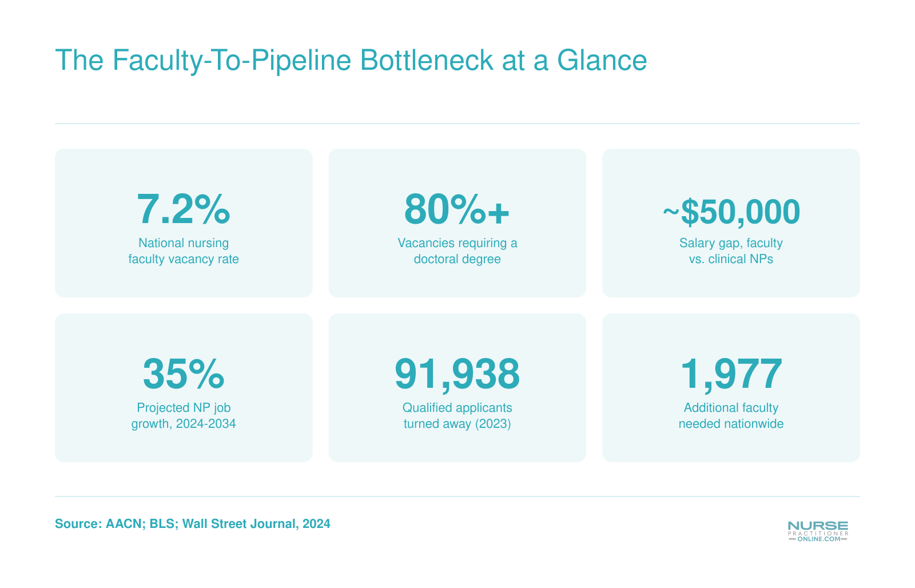915x588 pixels.
Task: Click the infographic title heading
Action: 351,61
